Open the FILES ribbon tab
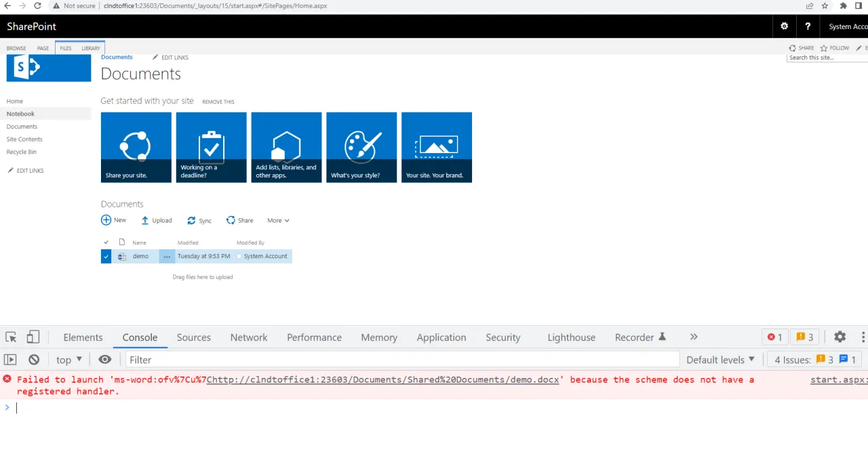This screenshot has width=868, height=462. coord(66,48)
